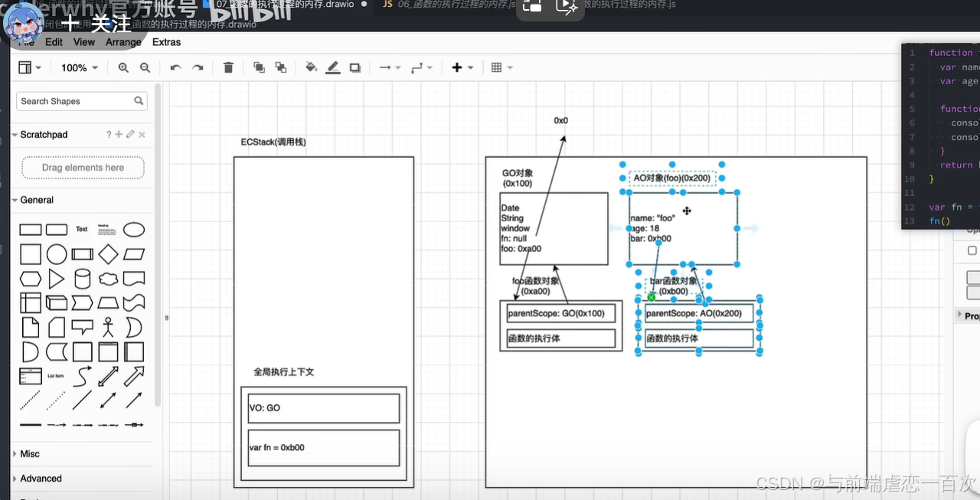Viewport: 980px width, 500px height.
Task: Open the plus Insert dropdown
Action: [x=462, y=67]
